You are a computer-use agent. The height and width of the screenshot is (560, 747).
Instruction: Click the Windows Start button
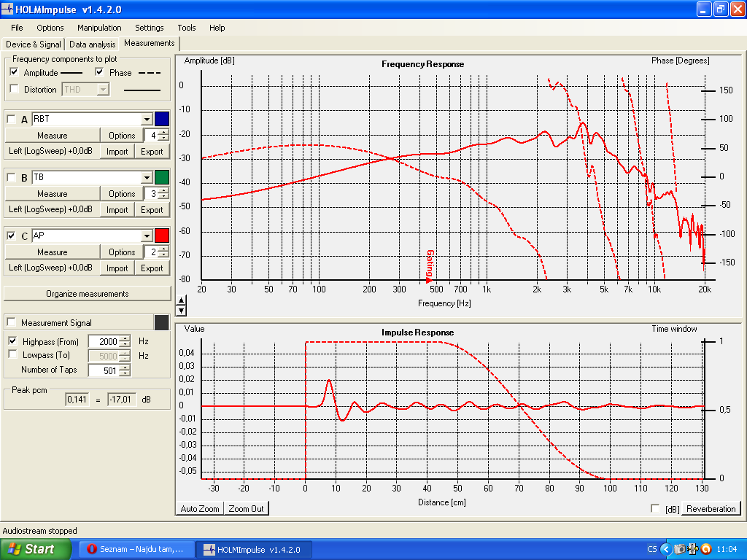(x=35, y=549)
